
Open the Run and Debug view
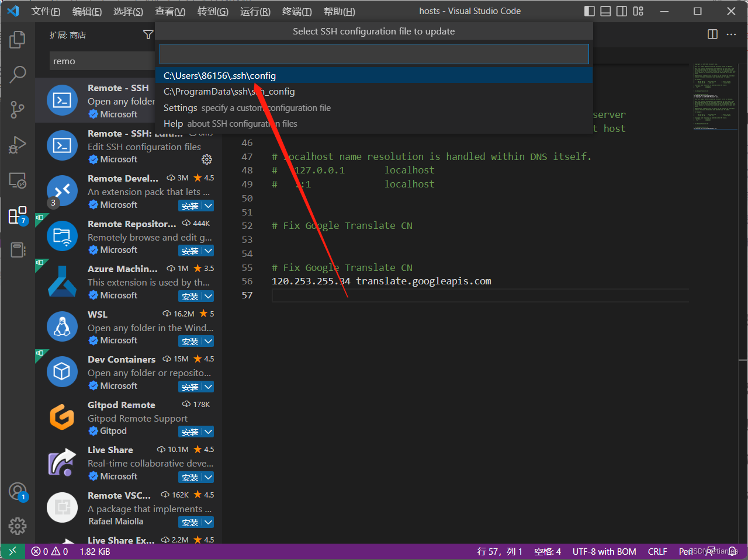coord(18,145)
